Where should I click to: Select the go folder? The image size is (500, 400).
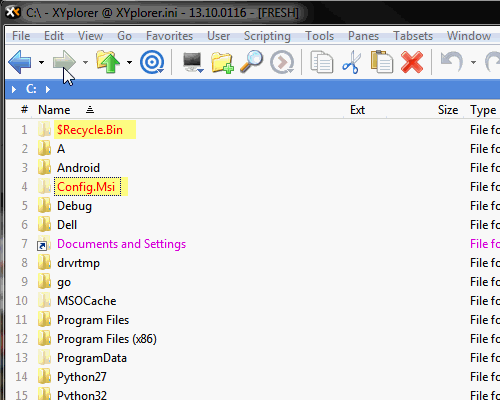[64, 282]
